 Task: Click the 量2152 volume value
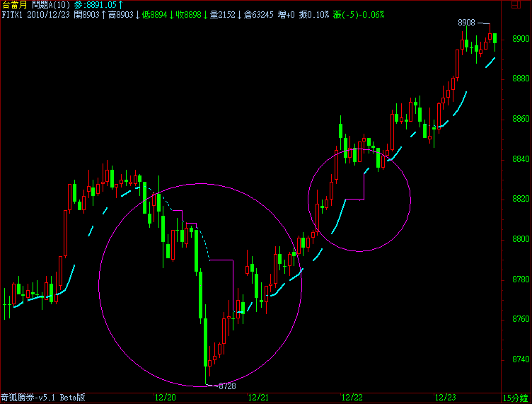[226, 15]
